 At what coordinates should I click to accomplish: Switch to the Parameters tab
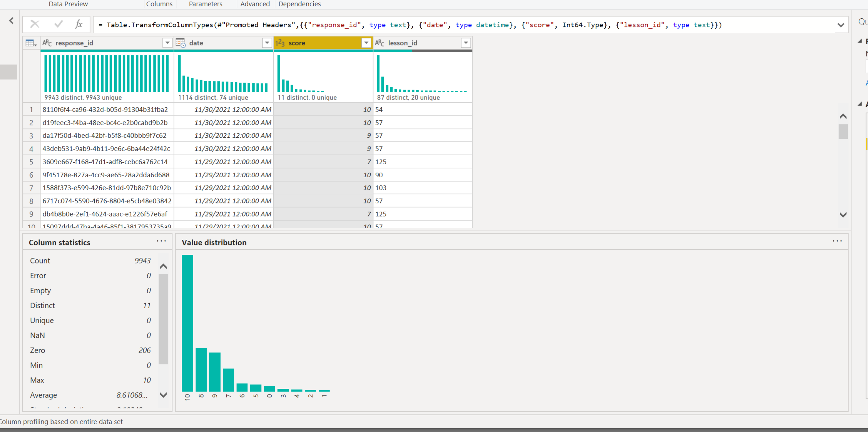coord(205,4)
